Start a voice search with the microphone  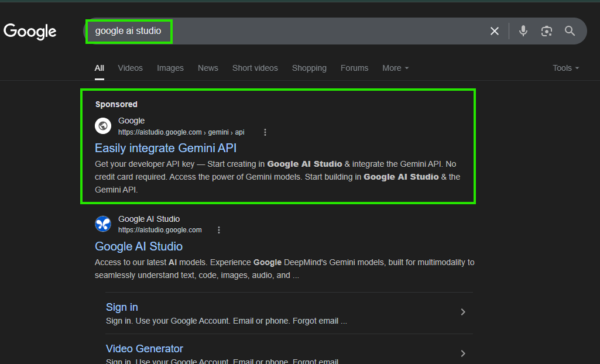tap(523, 31)
